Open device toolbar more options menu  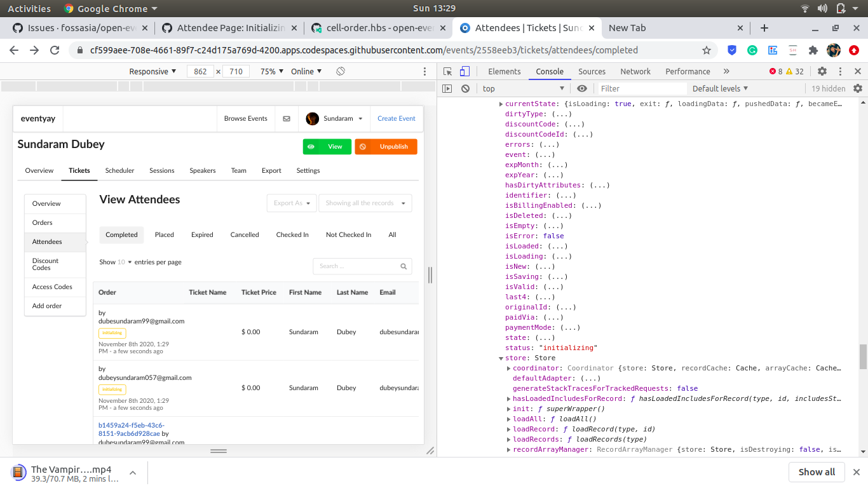[x=425, y=71]
